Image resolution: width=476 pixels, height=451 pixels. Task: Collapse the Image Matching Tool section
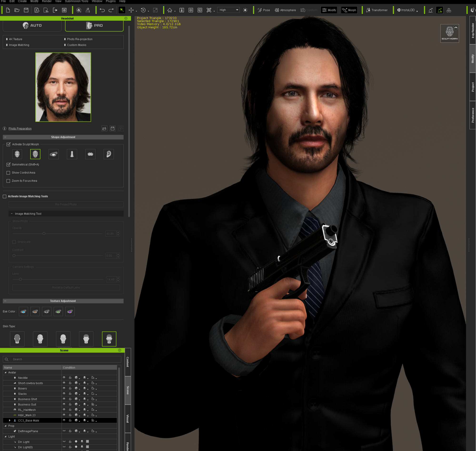(12, 214)
